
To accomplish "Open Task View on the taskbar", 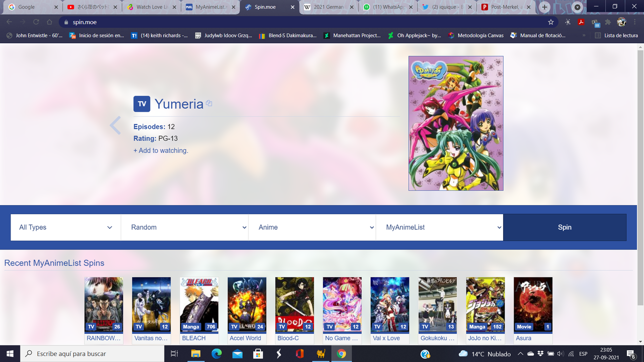I will point(174,353).
